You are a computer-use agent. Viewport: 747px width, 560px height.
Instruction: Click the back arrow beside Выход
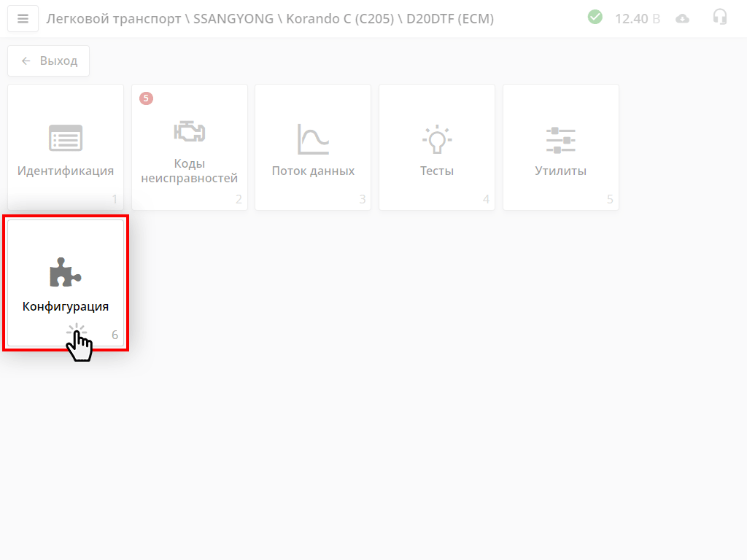point(26,61)
